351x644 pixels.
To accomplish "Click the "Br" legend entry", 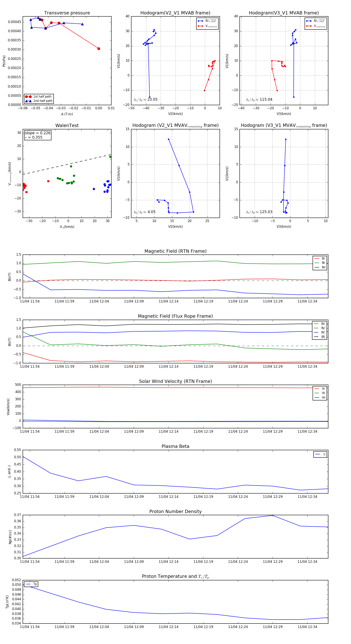I will click(x=320, y=259).
